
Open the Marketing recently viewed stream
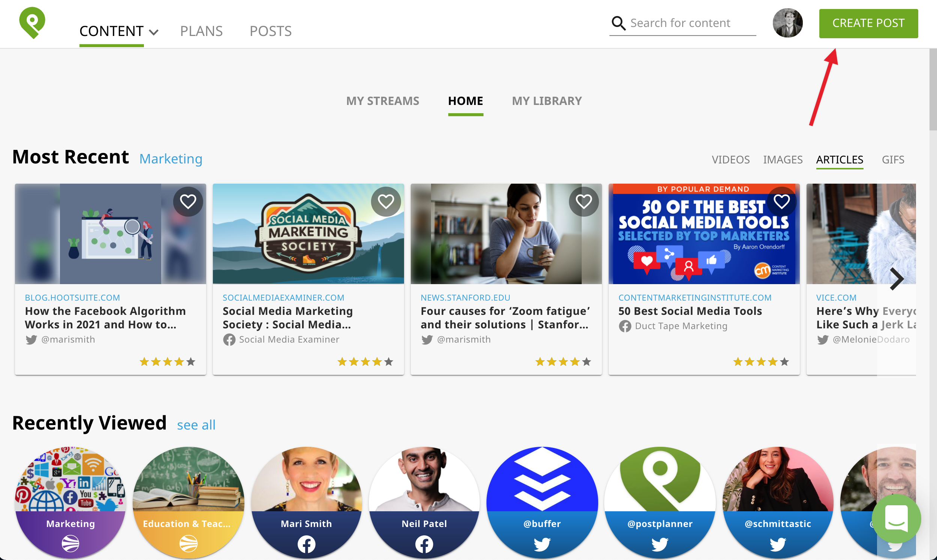70,502
